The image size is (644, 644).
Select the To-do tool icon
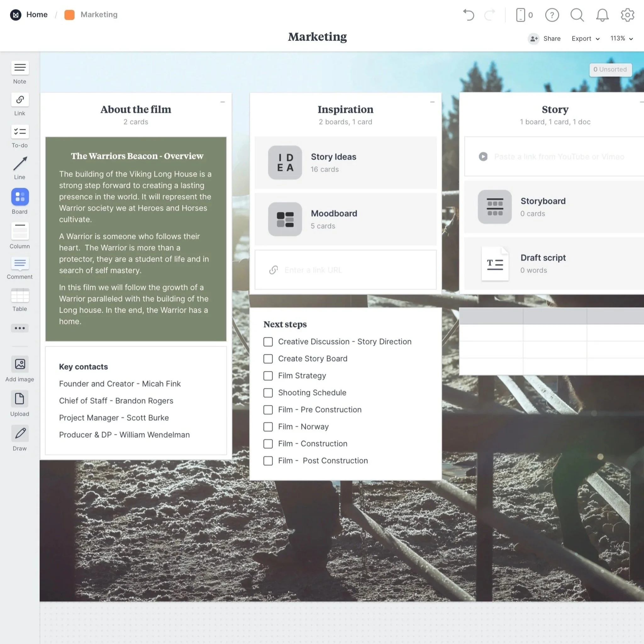point(20,132)
